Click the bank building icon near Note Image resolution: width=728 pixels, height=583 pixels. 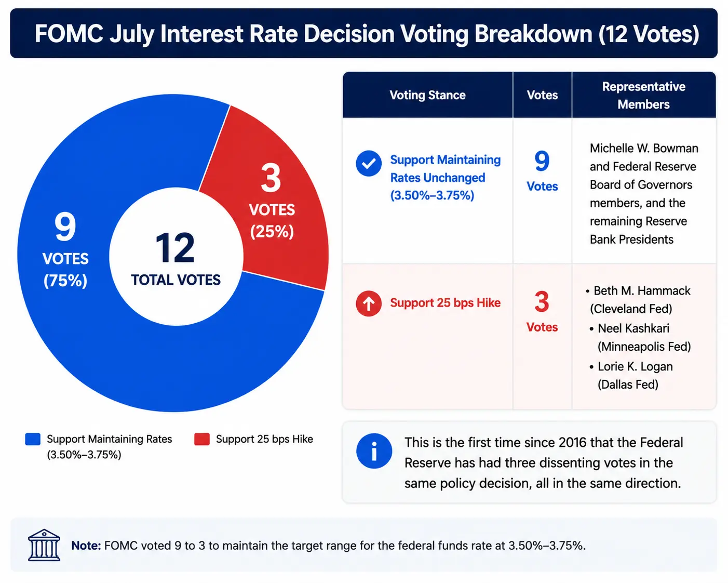tap(44, 545)
